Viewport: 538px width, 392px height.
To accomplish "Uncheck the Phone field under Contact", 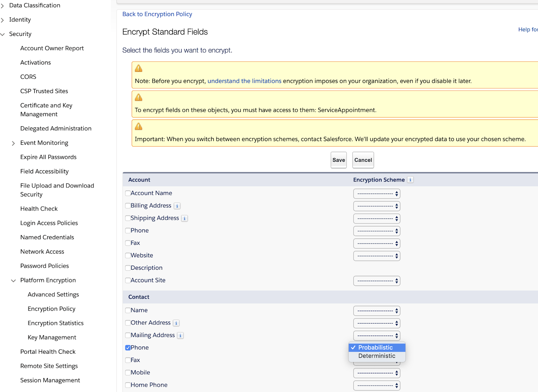I will click(128, 347).
